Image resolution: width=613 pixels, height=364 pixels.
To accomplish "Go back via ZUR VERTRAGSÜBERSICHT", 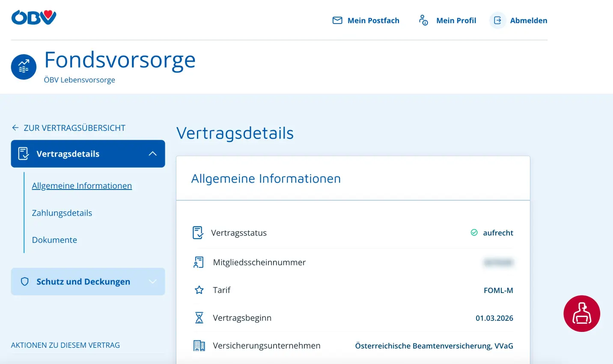I will 68,127.
